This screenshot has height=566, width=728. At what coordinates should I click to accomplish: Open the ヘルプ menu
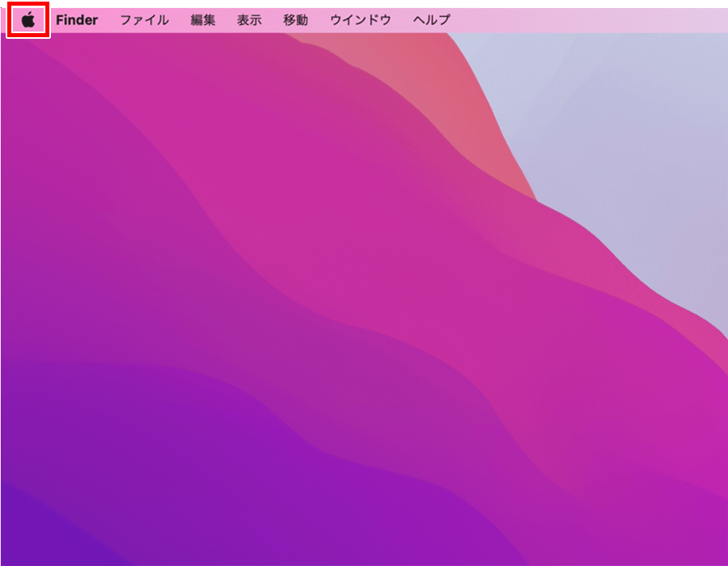tap(432, 20)
